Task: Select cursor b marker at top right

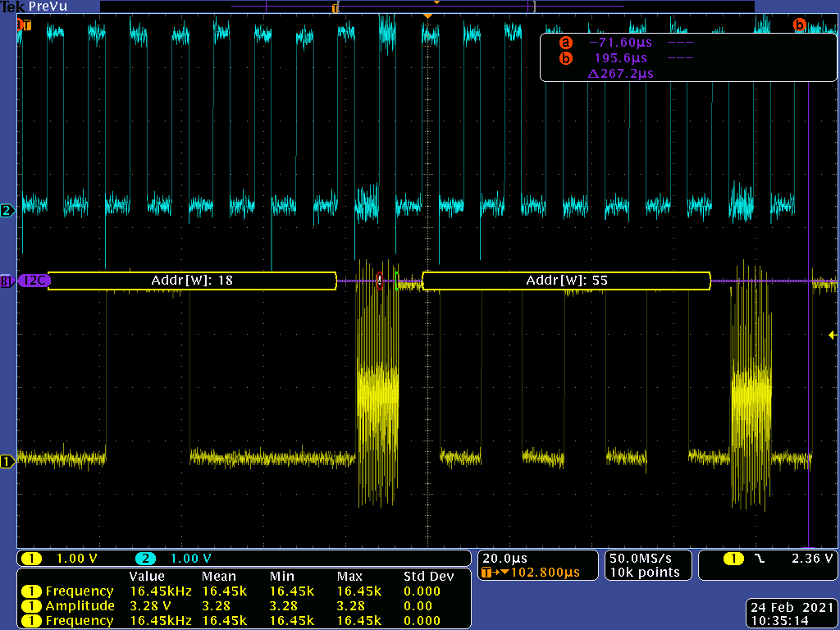Action: (x=800, y=25)
